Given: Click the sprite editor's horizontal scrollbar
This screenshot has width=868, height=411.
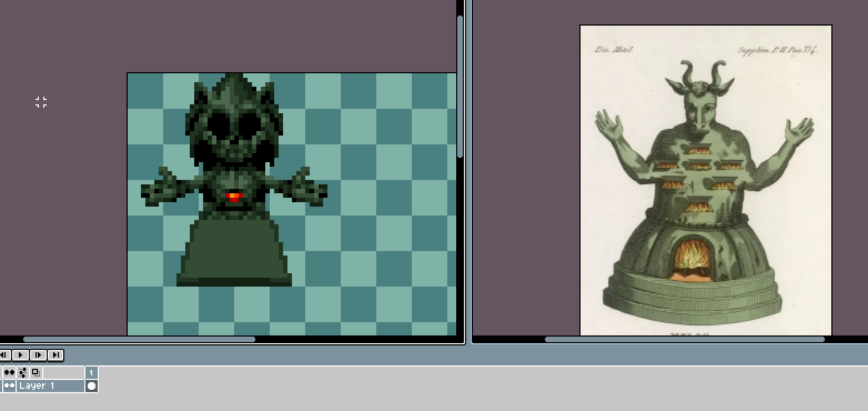Looking at the screenshot, I should (x=139, y=339).
